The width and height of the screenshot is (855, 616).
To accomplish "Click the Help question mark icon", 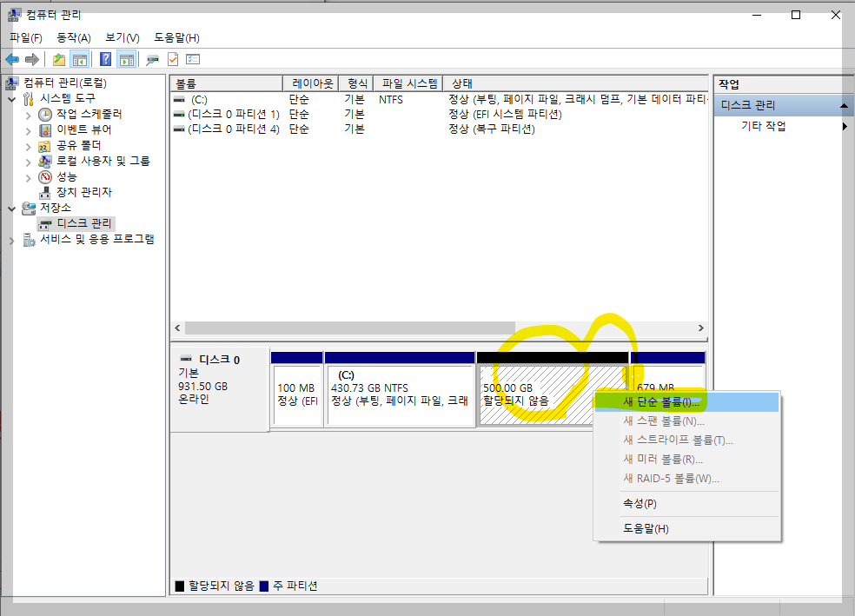I will [x=104, y=58].
